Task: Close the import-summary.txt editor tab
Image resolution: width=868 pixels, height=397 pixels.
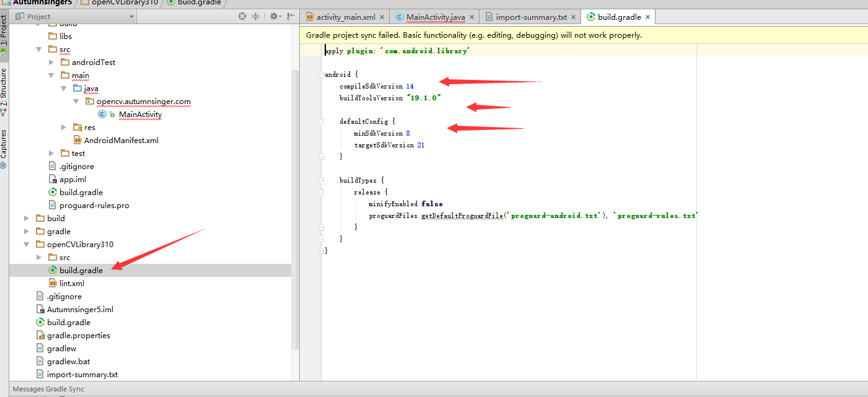Action: (572, 17)
